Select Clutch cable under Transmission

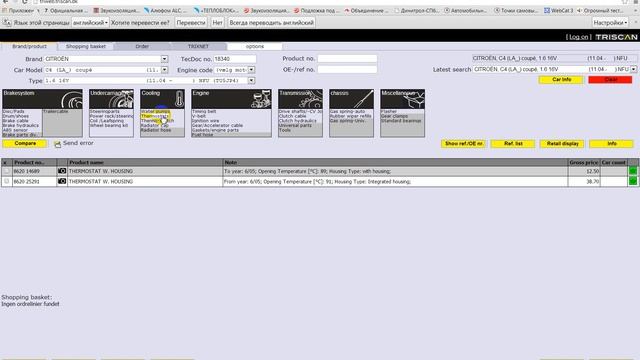coord(292,116)
